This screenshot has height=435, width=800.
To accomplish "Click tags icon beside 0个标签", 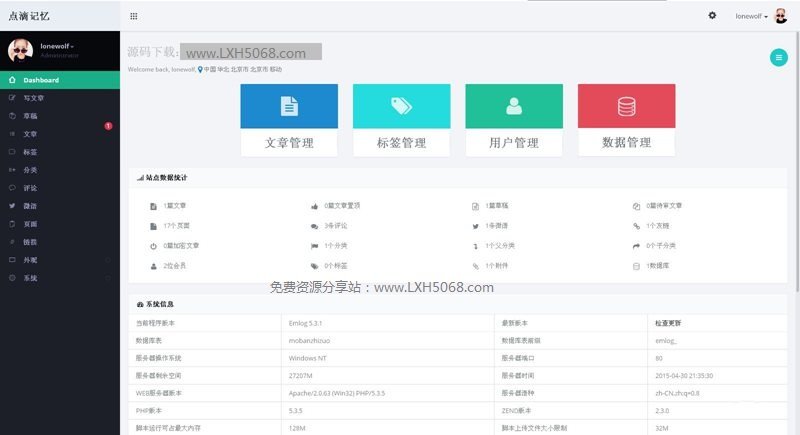I will tap(314, 266).
